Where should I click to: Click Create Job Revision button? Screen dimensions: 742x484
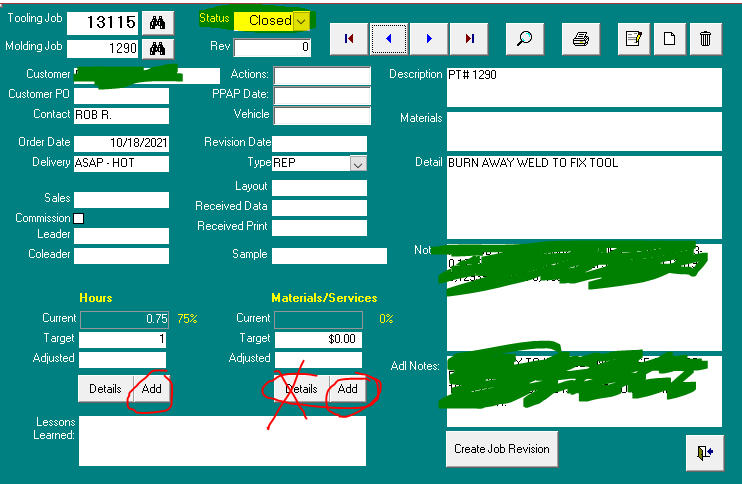(501, 449)
